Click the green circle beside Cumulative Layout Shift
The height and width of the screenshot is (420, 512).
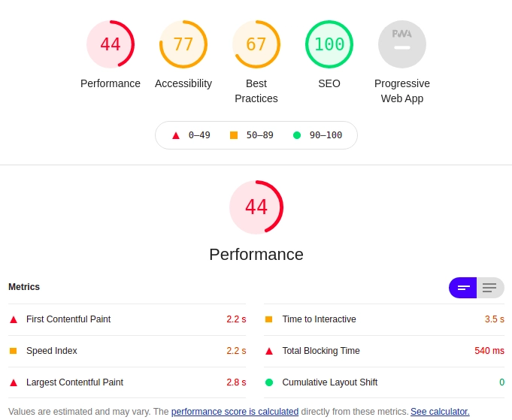(269, 382)
